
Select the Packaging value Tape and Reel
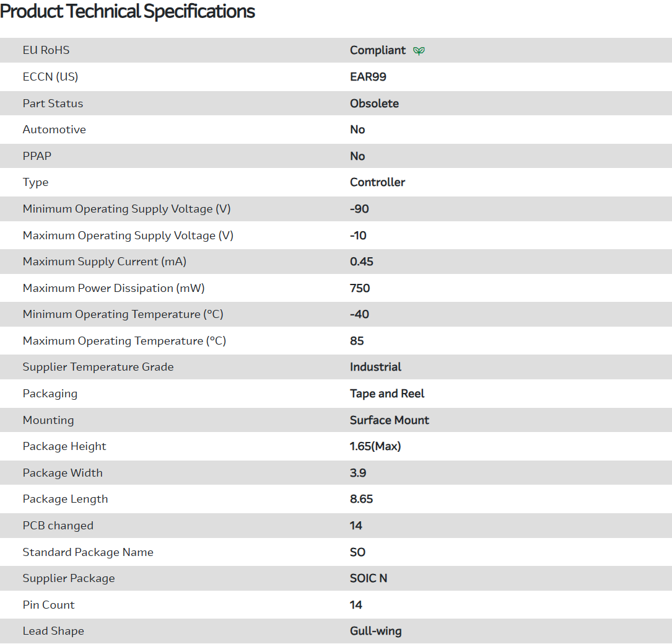387,394
